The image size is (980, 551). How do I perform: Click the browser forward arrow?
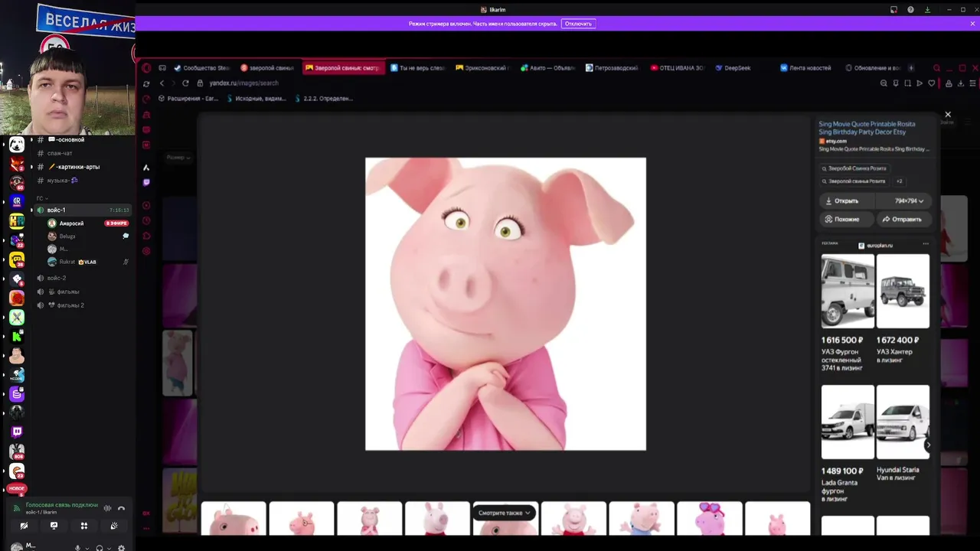click(173, 83)
